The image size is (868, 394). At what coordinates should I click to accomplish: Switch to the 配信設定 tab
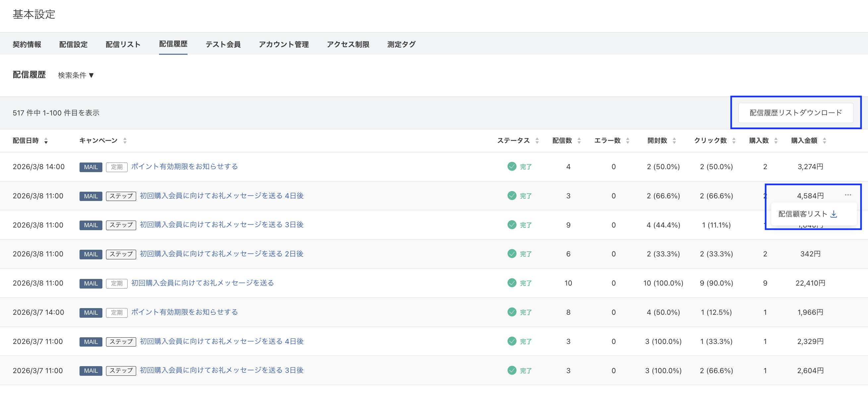[x=73, y=44]
